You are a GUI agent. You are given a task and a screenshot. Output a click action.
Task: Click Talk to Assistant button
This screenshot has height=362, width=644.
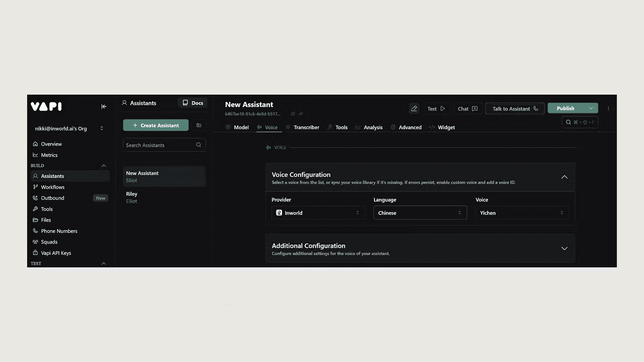[x=515, y=109]
